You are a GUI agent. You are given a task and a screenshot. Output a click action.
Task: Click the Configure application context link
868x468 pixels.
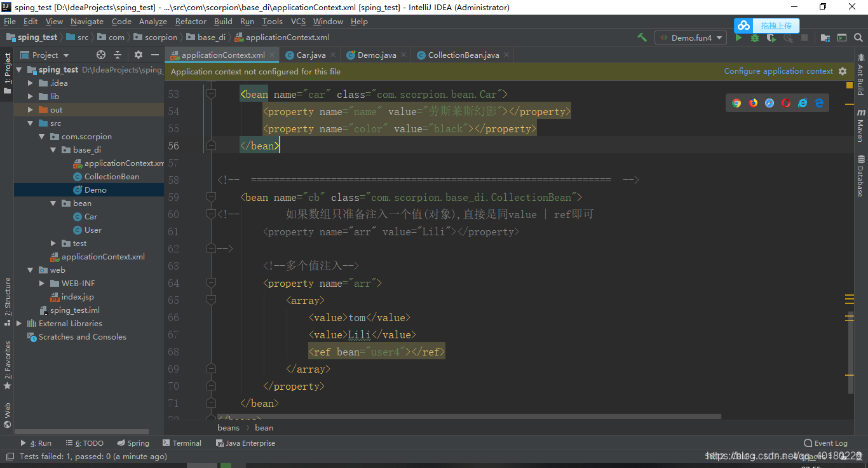tap(778, 71)
